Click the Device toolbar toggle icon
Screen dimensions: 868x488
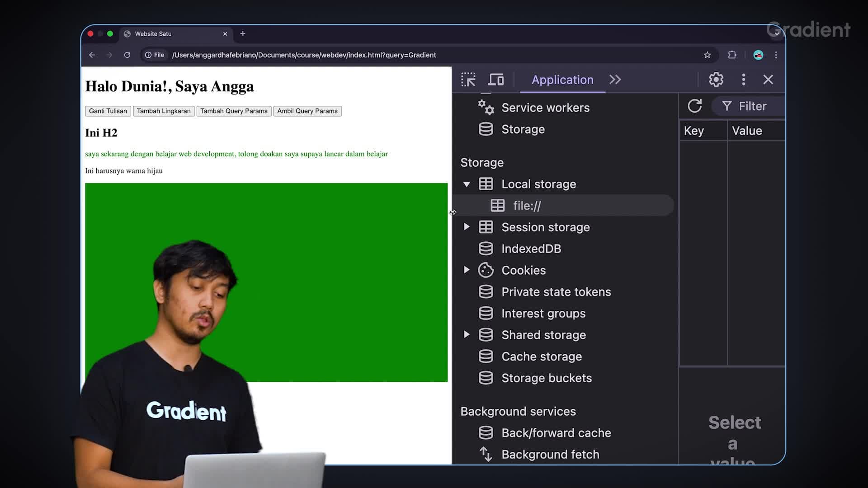(x=495, y=79)
